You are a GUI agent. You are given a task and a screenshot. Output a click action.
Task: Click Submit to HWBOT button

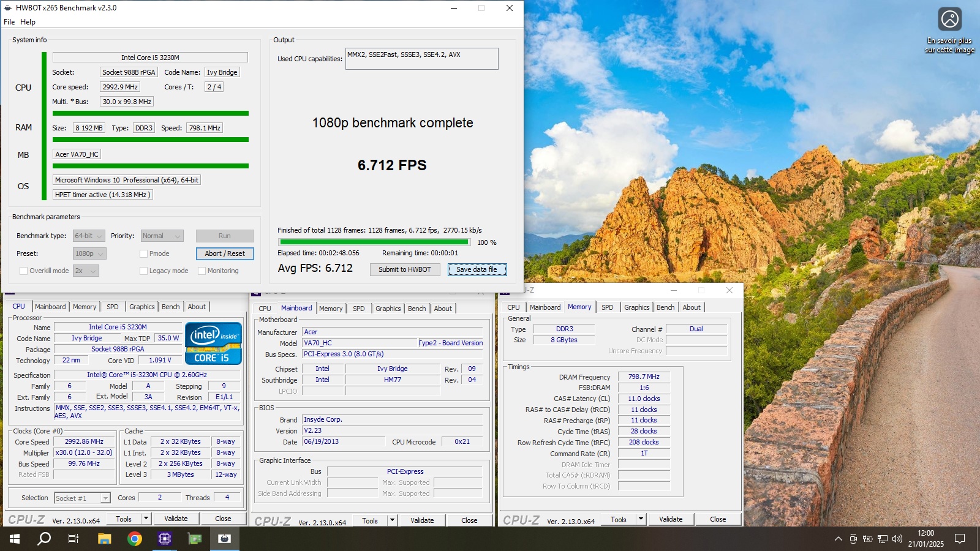tap(405, 269)
